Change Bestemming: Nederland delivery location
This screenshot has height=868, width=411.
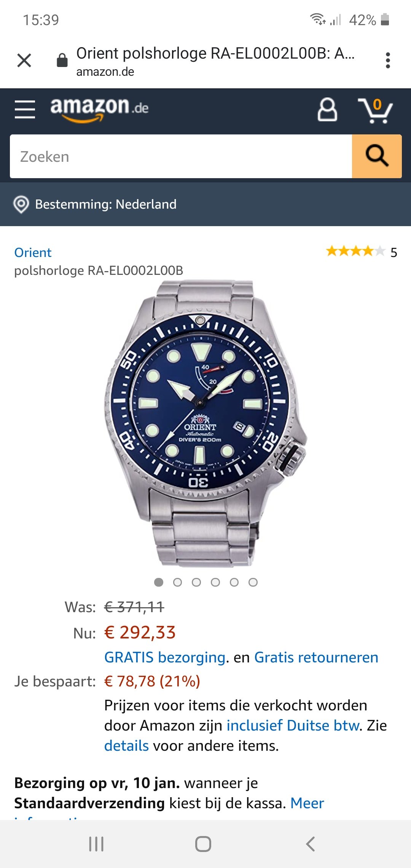click(106, 204)
